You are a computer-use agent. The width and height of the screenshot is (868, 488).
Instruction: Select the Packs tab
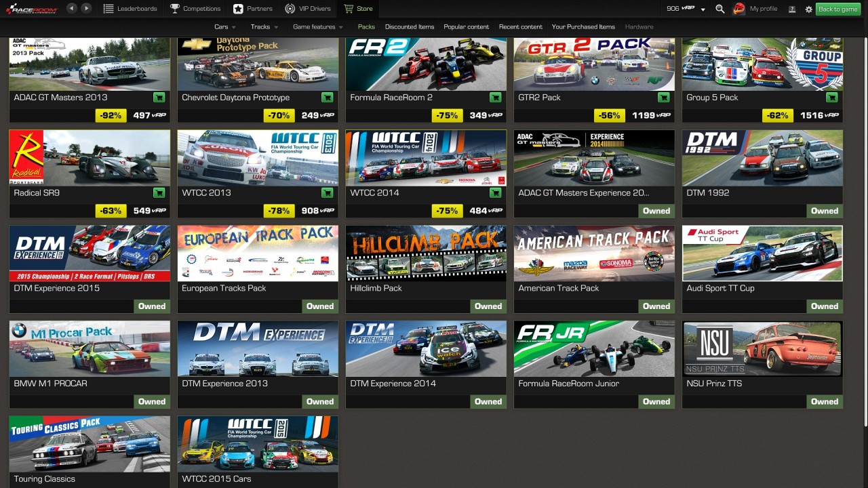(366, 27)
